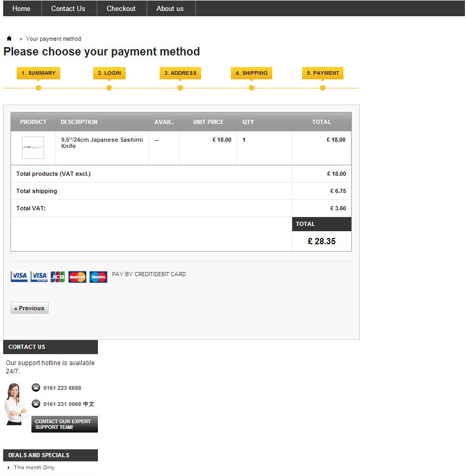Choose the JCB card logo
The height and width of the screenshot is (476, 466).
coord(58,277)
